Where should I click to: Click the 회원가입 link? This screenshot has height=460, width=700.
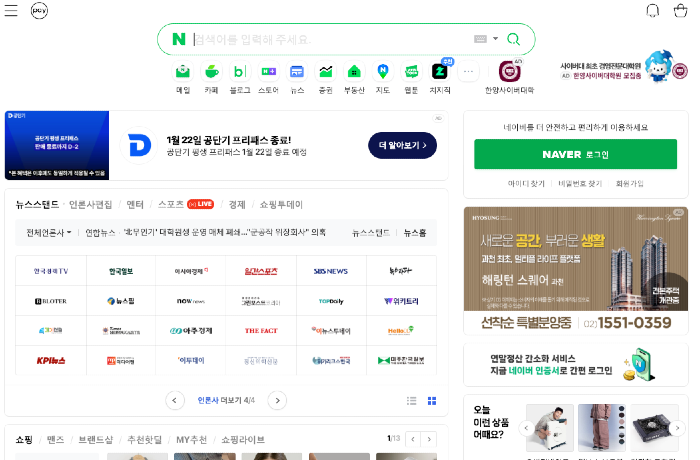[629, 184]
